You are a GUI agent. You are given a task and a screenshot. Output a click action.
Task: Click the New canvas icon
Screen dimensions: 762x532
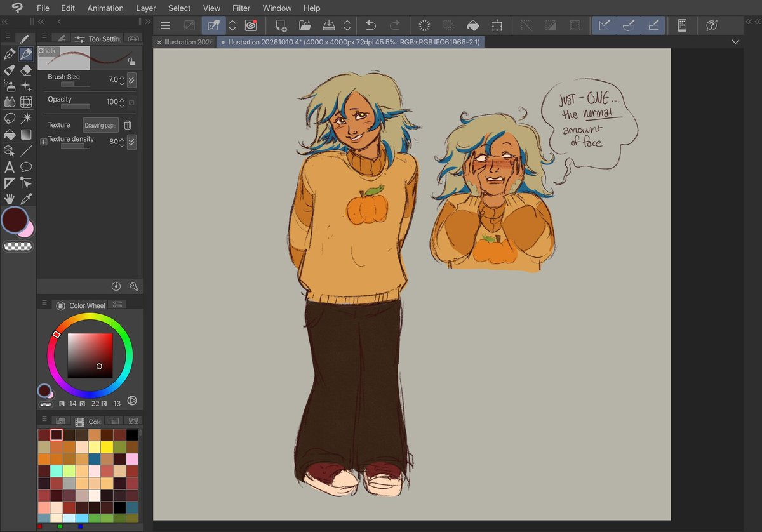pos(281,25)
